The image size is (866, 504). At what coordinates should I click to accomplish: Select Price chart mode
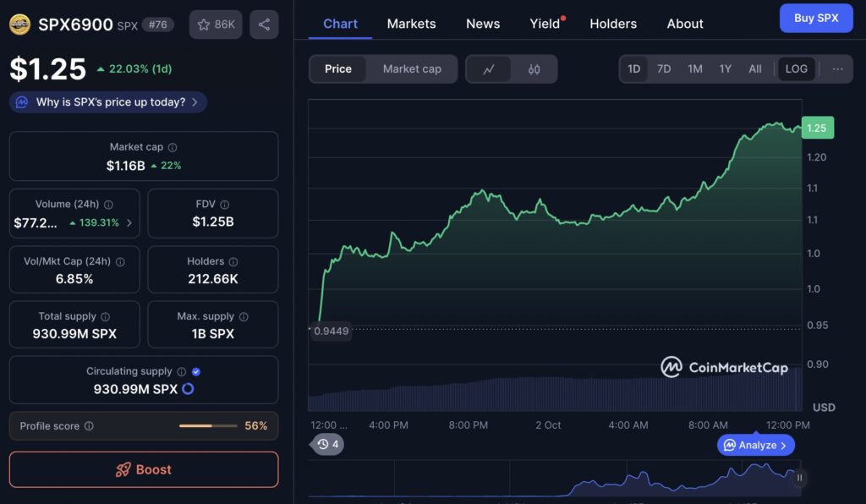click(x=338, y=69)
